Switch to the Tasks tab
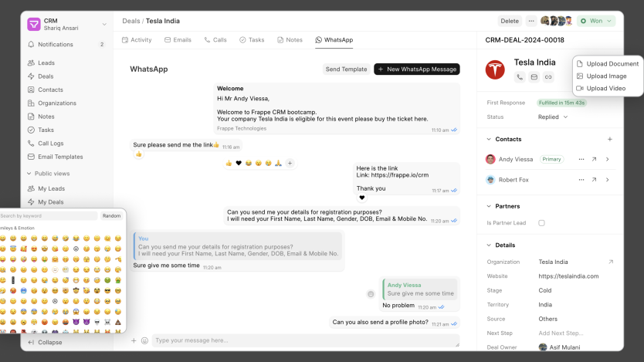This screenshot has width=644, height=362. 252,40
